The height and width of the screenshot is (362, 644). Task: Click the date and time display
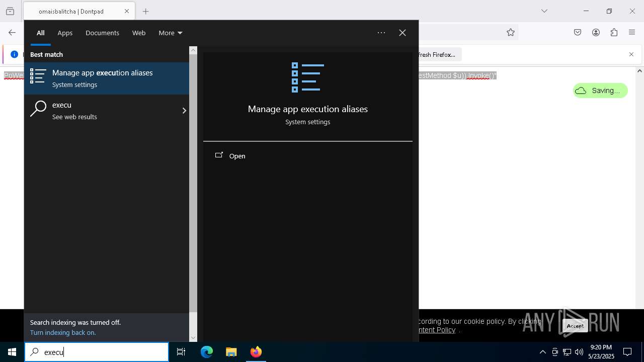601,352
